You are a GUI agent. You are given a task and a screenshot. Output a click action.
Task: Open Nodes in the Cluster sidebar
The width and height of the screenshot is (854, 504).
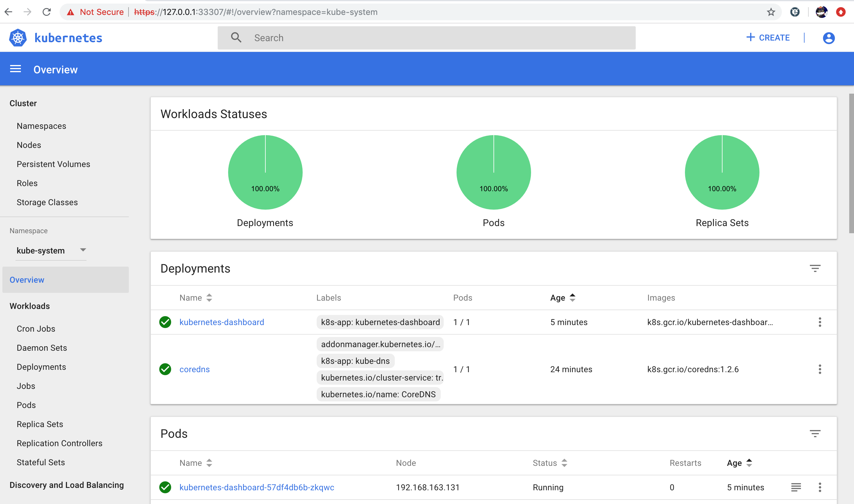tap(29, 145)
